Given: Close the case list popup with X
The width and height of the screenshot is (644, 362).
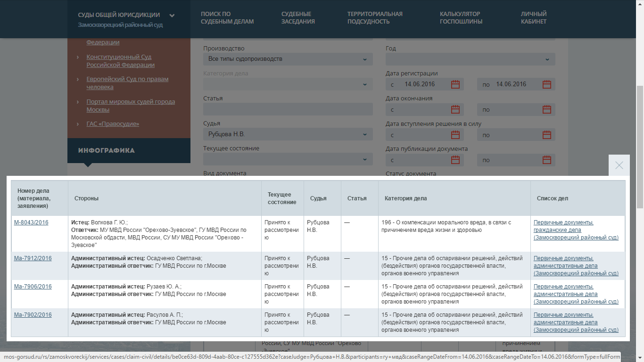Looking at the screenshot, I should [619, 165].
